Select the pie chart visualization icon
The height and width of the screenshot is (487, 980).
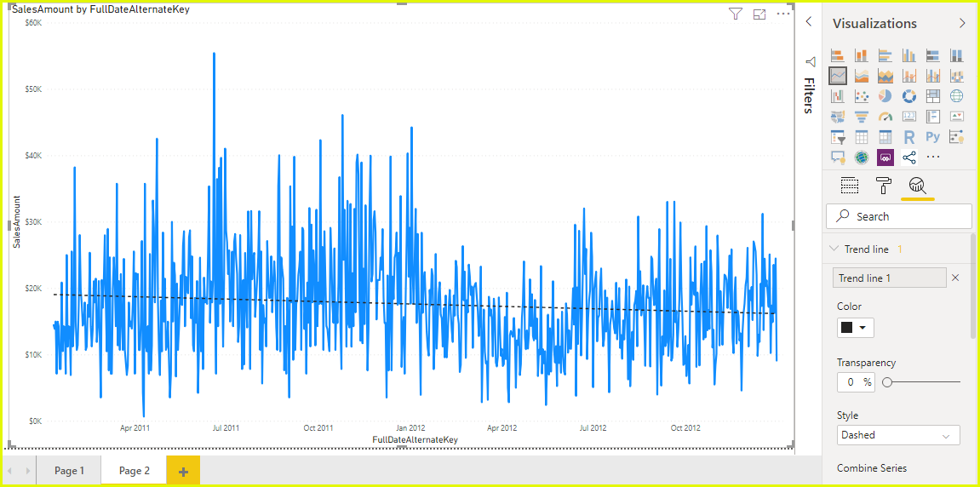click(x=885, y=96)
